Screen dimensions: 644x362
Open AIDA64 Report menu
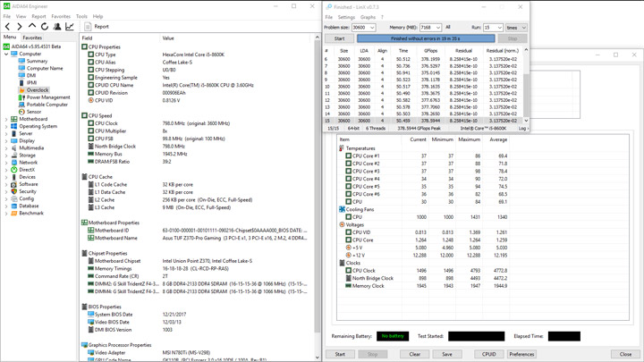38,16
